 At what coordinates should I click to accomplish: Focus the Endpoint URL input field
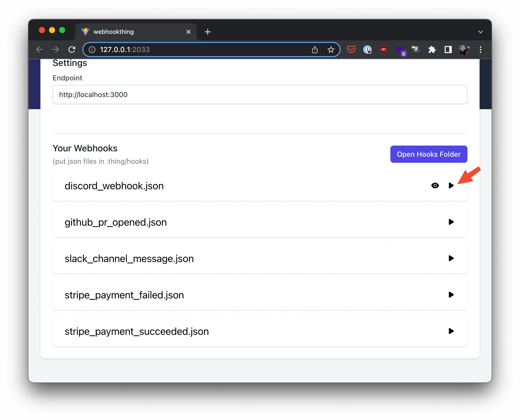[x=260, y=95]
